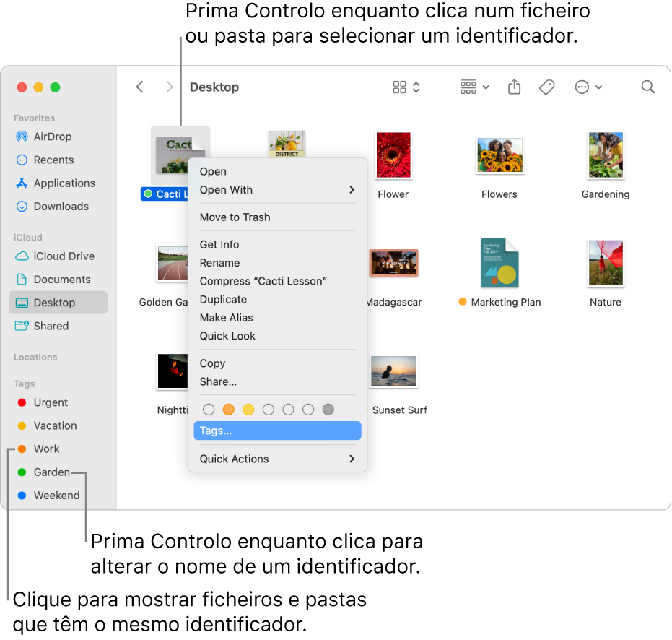This screenshot has width=672, height=640.
Task: Switch to icon grid view
Action: pyautogui.click(x=399, y=87)
